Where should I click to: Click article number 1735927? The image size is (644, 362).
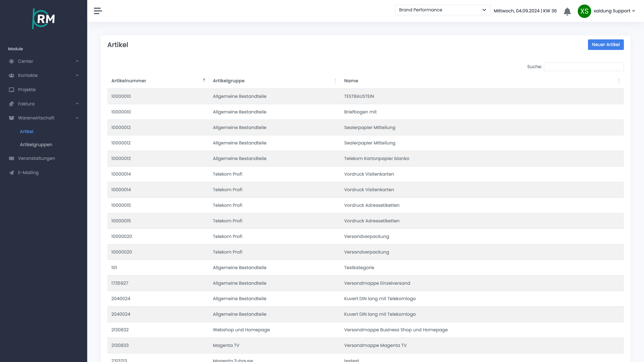[120, 283]
